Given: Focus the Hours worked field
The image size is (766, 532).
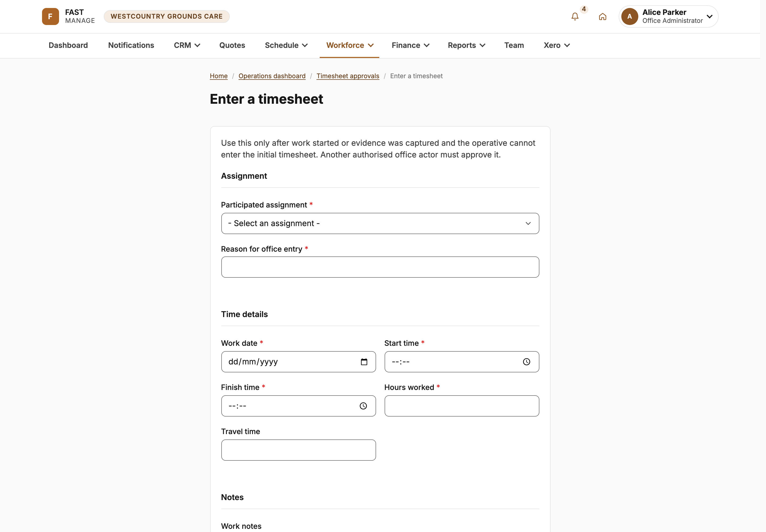Looking at the screenshot, I should click(x=461, y=406).
